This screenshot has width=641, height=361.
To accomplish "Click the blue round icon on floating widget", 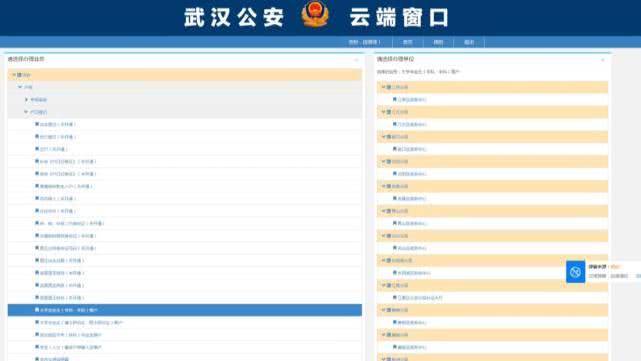I will [575, 272].
